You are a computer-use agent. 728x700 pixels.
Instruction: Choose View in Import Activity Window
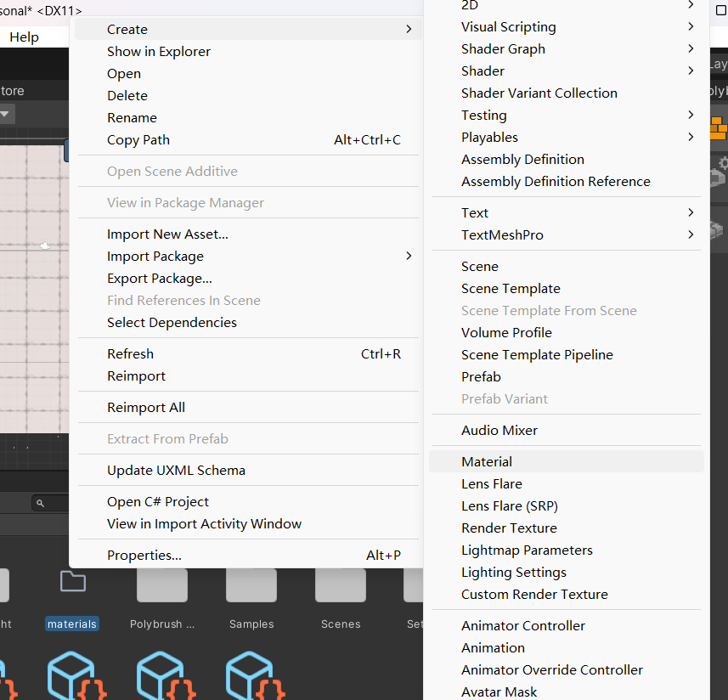click(248, 523)
